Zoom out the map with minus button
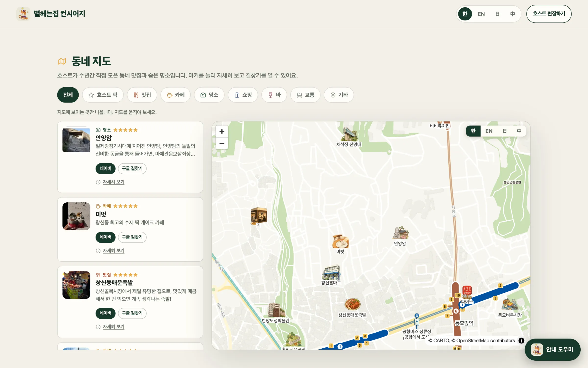Viewport: 588px width, 368px height. (222, 144)
